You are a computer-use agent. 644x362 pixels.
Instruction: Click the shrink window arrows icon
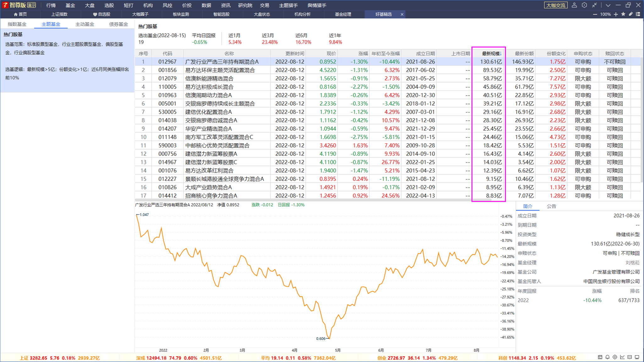pyautogui.click(x=594, y=5)
